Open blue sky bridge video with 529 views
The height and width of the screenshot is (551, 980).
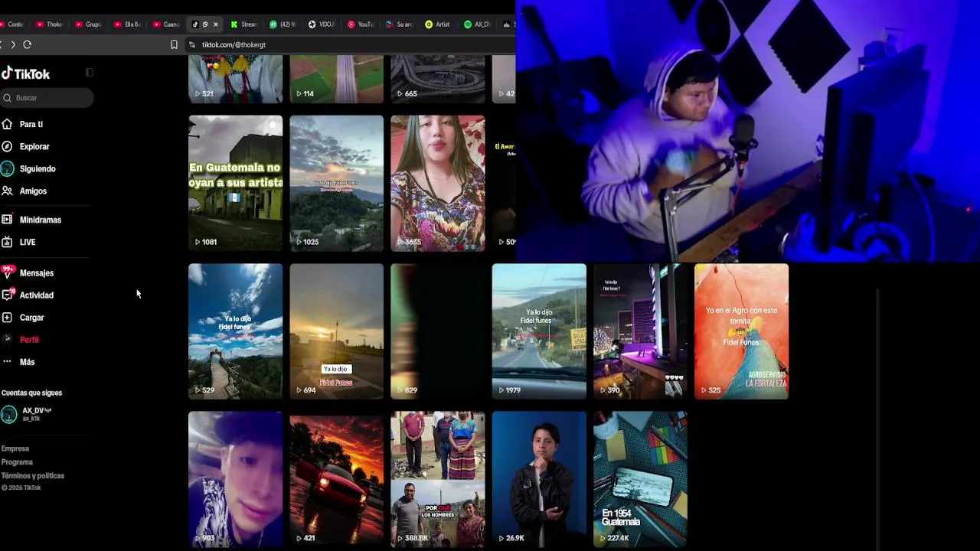coord(236,331)
